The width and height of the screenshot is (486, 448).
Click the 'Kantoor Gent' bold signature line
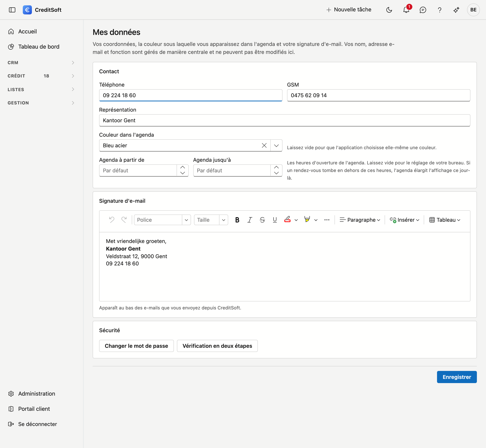click(123, 249)
